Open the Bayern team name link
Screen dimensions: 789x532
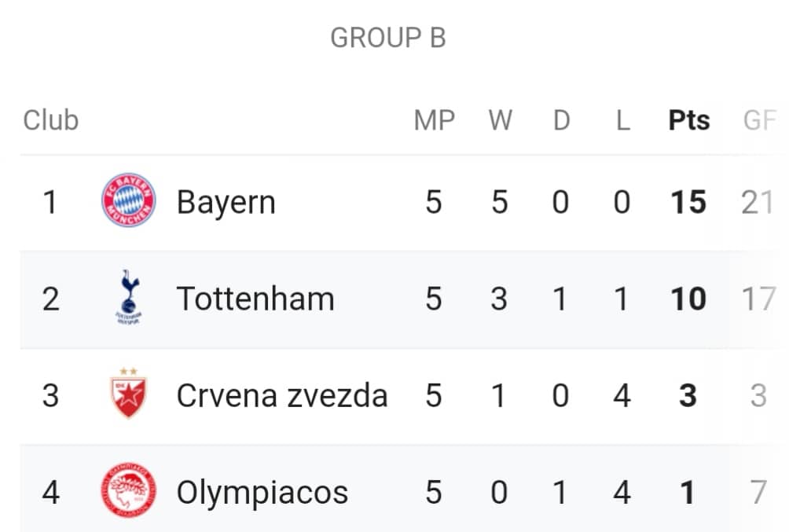226,202
